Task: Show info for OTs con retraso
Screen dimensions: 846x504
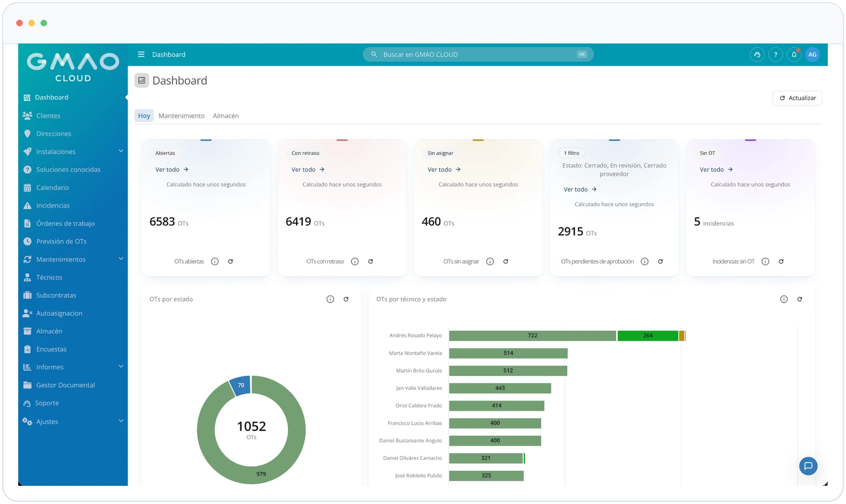Action: [355, 261]
